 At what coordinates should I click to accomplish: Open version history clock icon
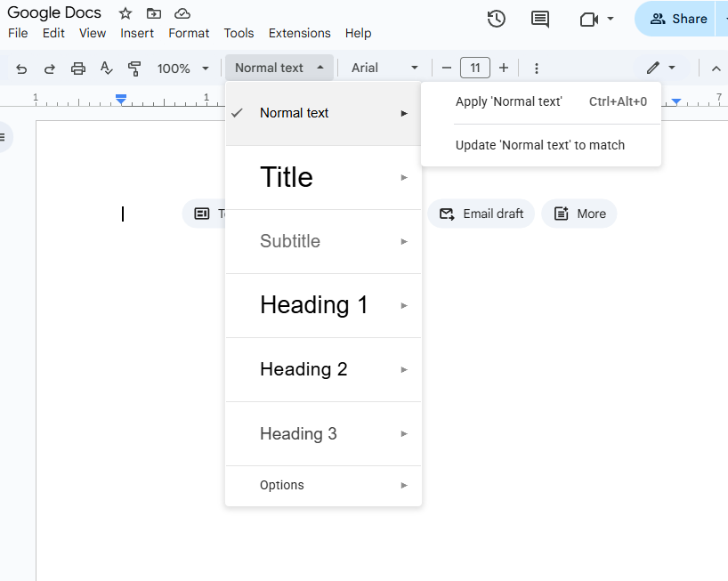point(496,19)
